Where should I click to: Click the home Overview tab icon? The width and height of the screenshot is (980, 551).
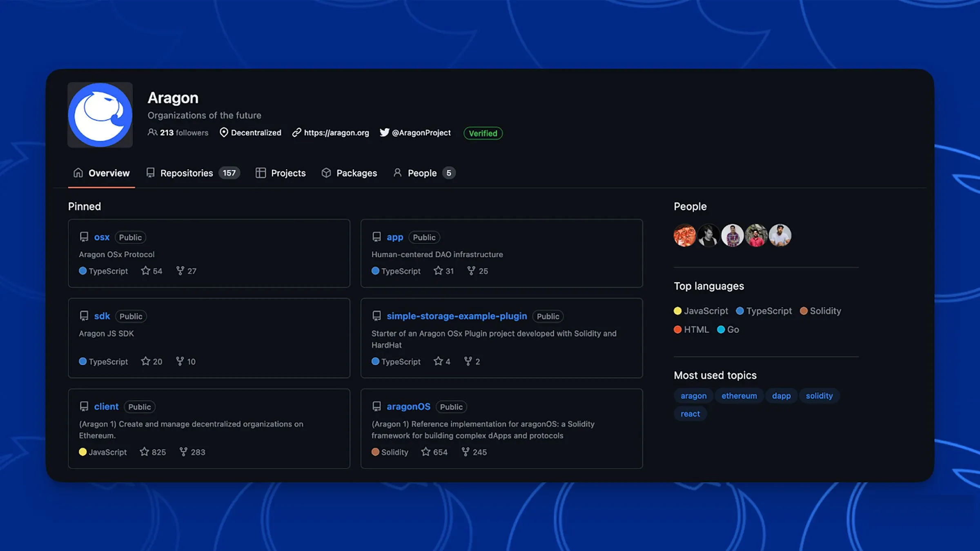point(78,172)
